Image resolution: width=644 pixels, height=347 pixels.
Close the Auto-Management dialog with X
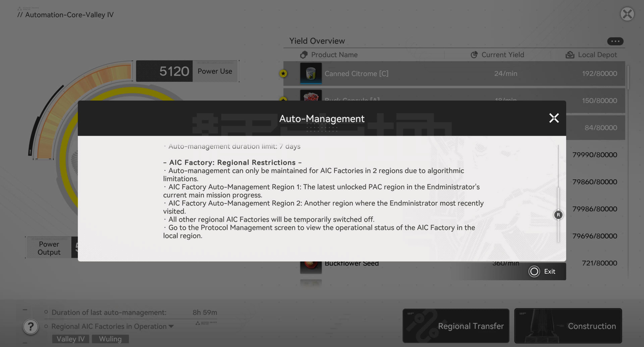tap(554, 118)
